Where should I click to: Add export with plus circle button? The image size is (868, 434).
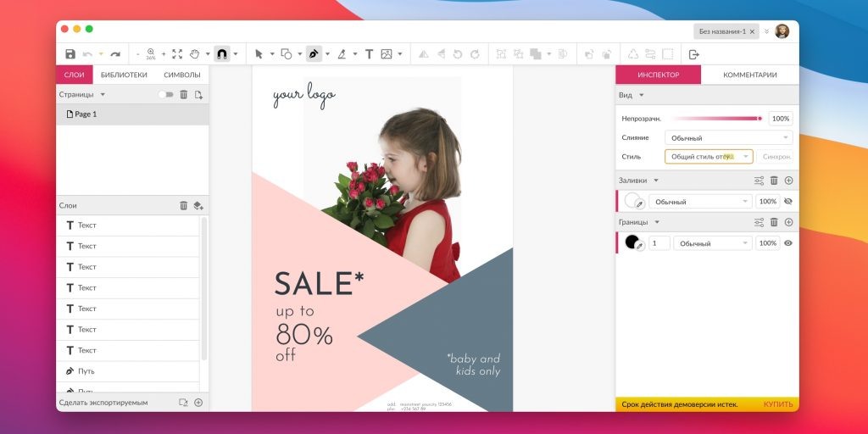click(198, 403)
